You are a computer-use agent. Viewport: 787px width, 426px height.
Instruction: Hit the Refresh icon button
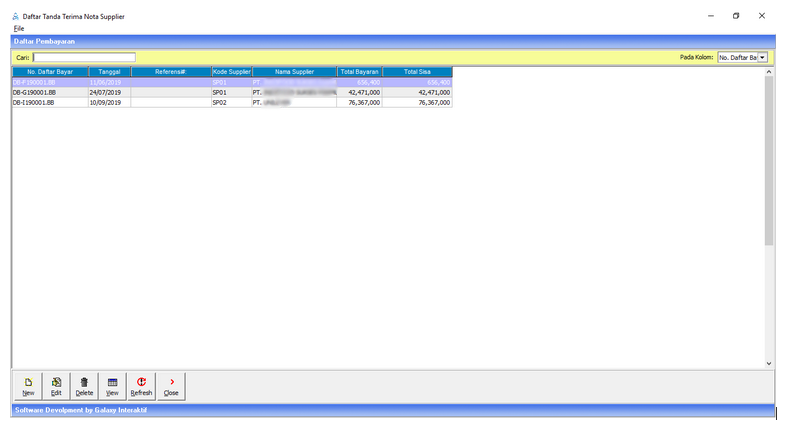(x=141, y=382)
